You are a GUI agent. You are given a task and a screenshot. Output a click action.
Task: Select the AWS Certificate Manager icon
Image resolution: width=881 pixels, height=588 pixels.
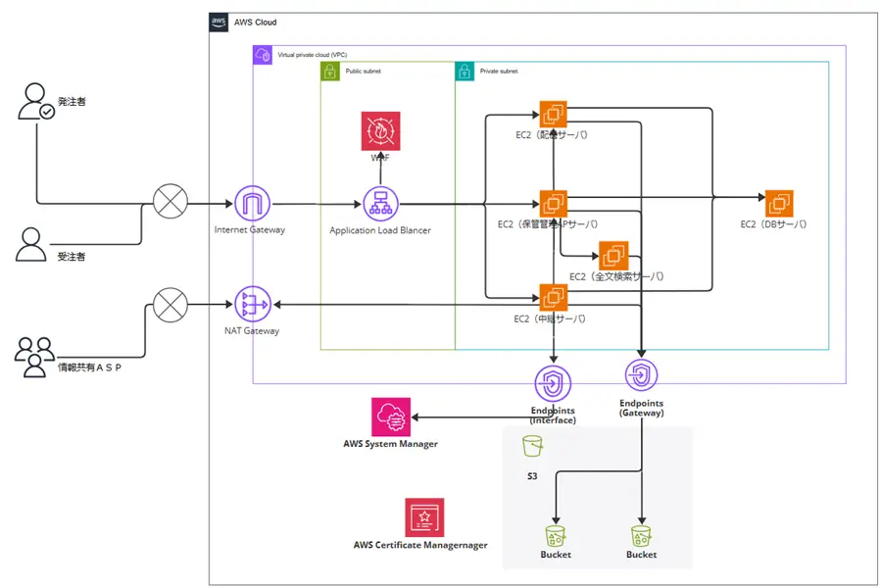click(424, 517)
